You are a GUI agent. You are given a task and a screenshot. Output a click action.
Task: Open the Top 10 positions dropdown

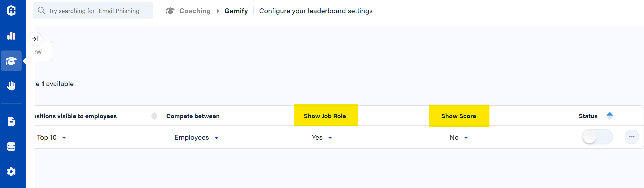pos(51,138)
